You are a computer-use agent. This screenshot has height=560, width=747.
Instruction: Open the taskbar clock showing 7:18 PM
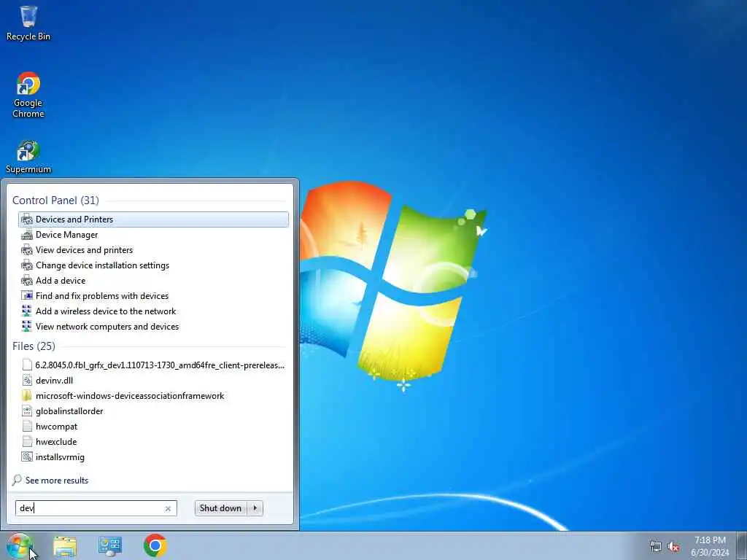point(710,546)
